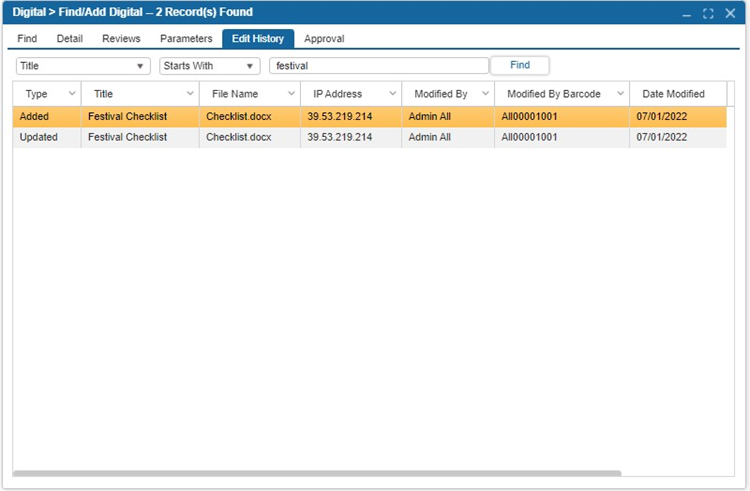Screen dimensions: 750x491
Task: Click Checklist.docx in the Updated row
Action: coord(239,137)
